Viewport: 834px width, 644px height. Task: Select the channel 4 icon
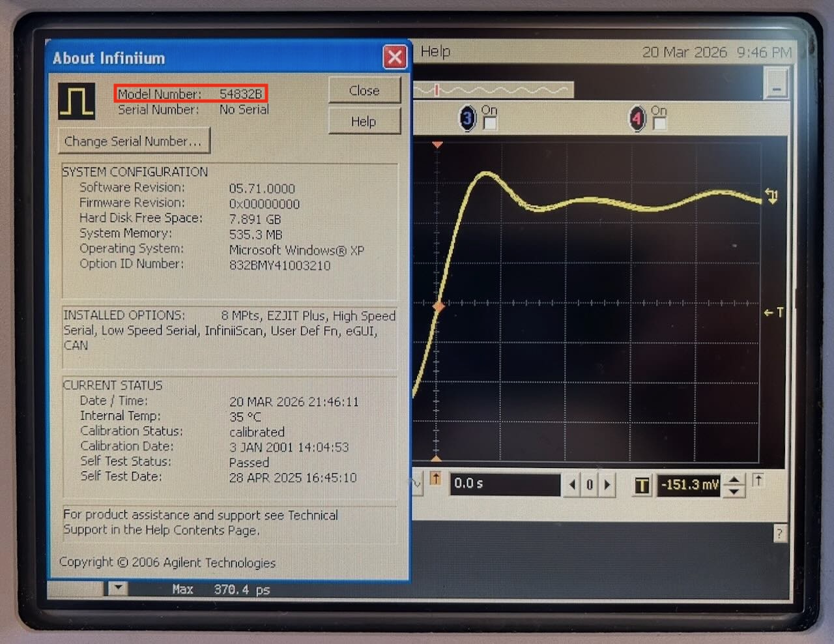click(637, 119)
